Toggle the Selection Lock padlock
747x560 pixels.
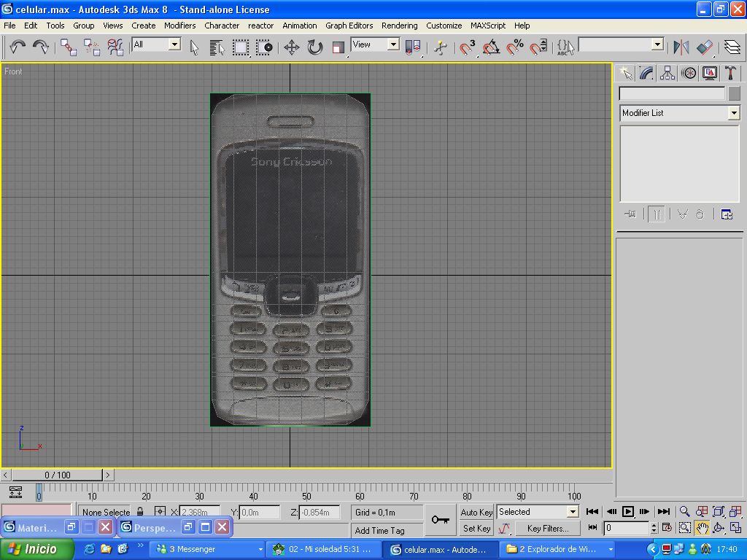click(x=140, y=511)
